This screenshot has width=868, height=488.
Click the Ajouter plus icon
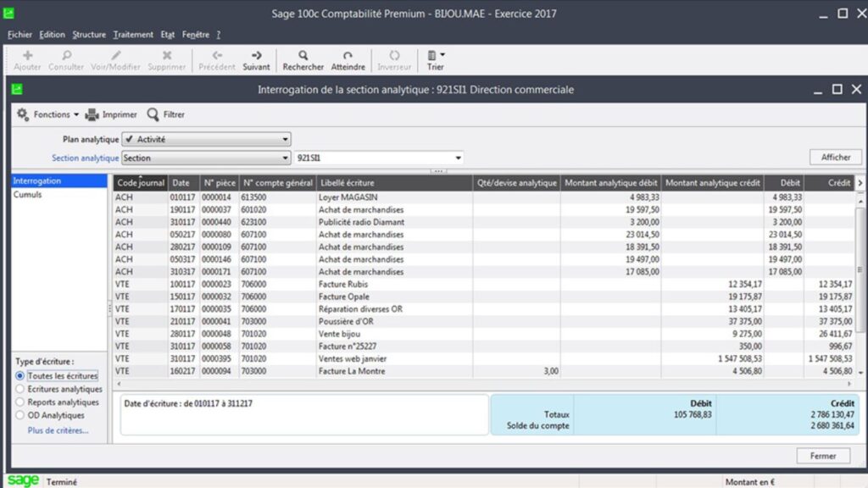tap(28, 55)
